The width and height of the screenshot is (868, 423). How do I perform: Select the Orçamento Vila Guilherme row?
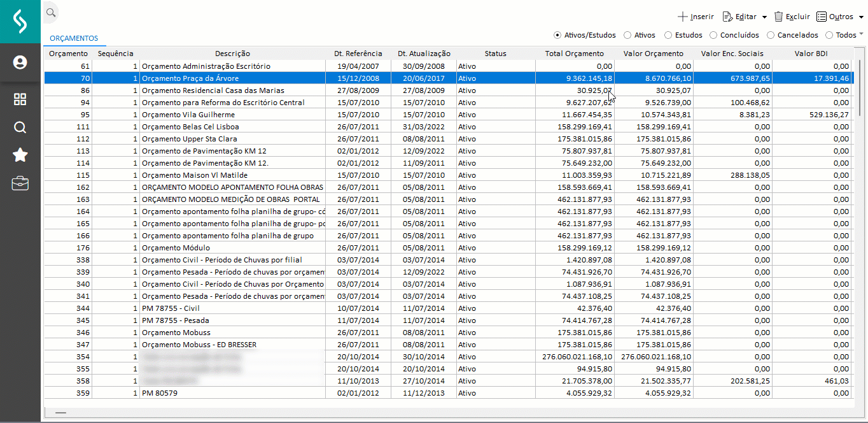coord(188,115)
